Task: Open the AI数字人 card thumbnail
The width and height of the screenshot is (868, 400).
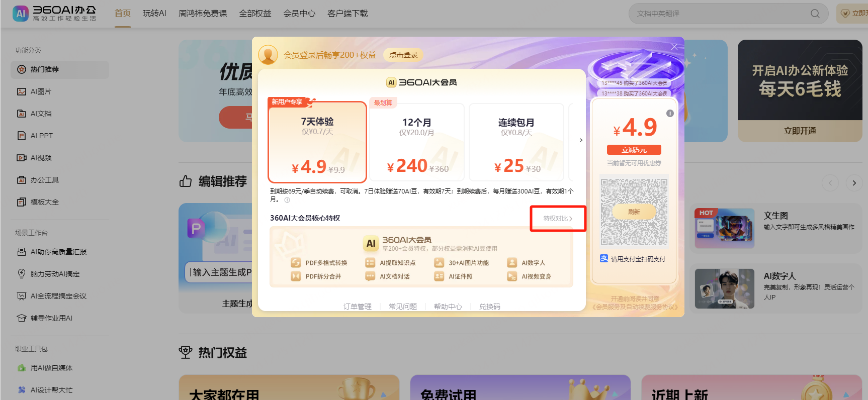Action: tap(725, 288)
